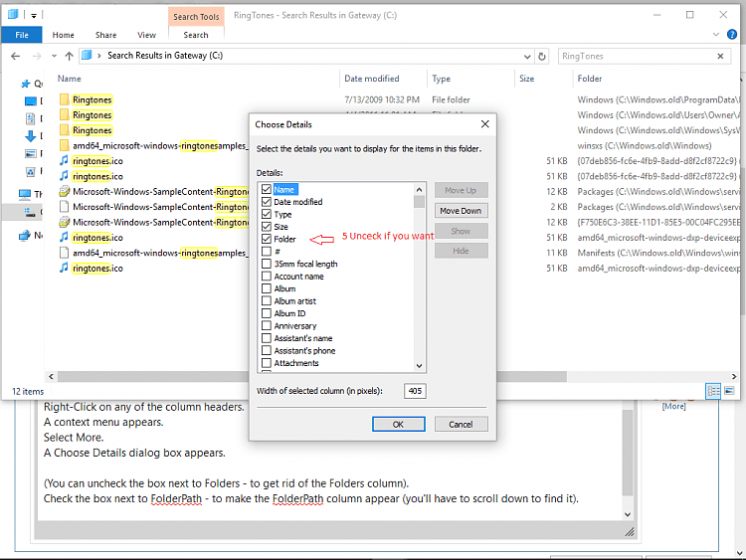
Task: Click horizontal scrollbar right arrow
Action: 734,376
